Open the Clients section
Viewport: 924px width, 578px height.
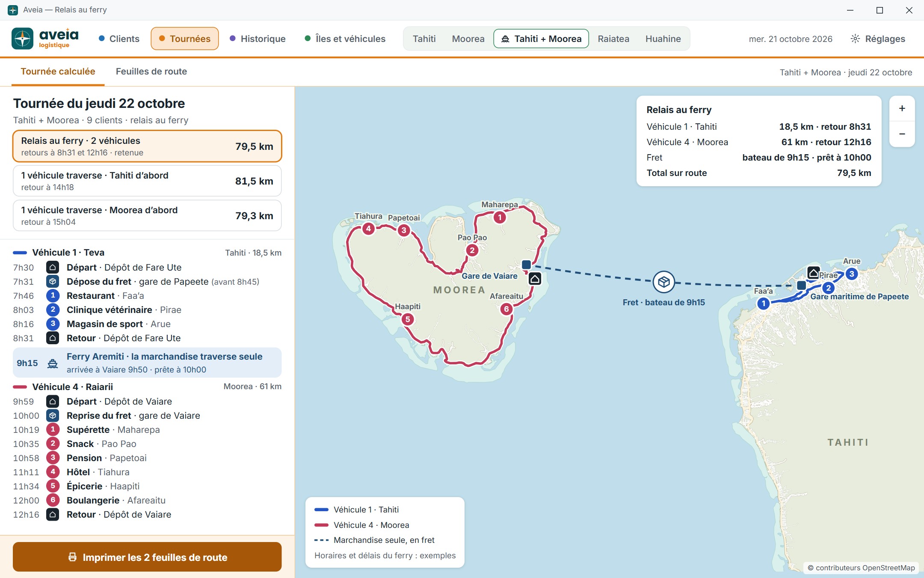(119, 39)
